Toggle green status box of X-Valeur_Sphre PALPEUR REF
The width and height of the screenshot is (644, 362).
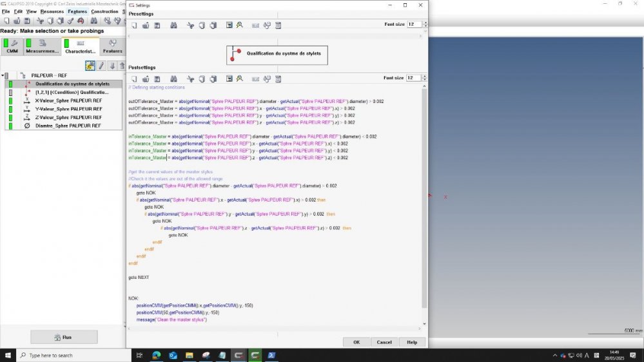(10, 100)
